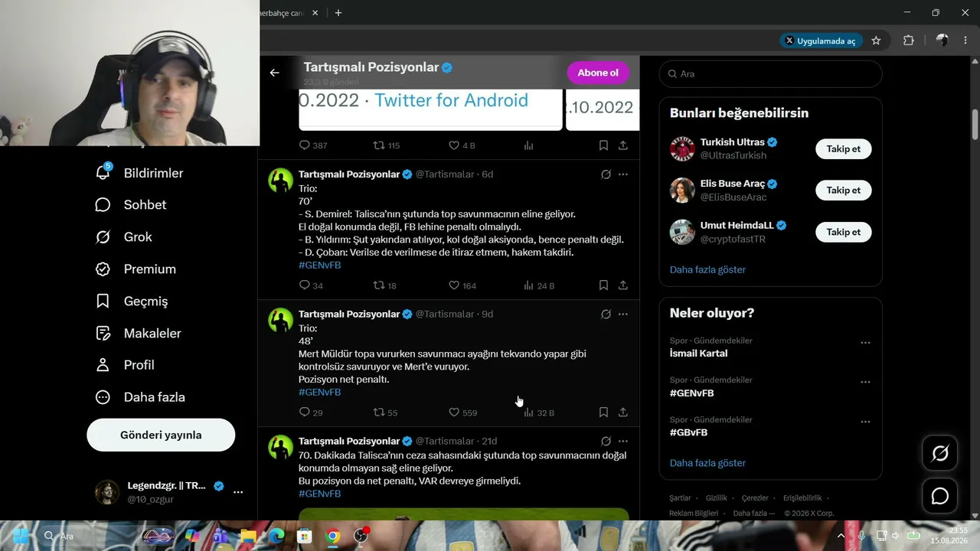Viewport: 980px width, 551px height.
Task: Open Sohbet chat bubble icon
Action: pyautogui.click(x=103, y=205)
